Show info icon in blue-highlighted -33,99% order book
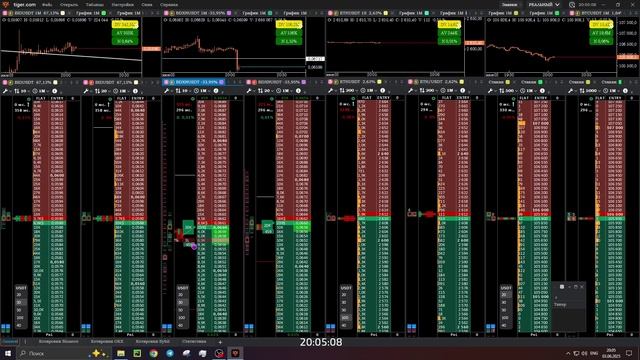This screenshot has height=360, width=640. (216, 91)
